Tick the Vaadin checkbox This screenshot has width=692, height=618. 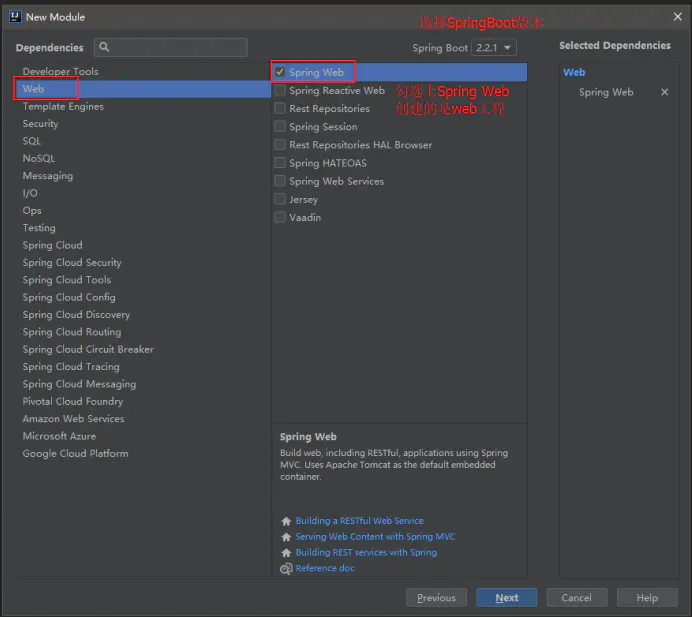(x=280, y=217)
